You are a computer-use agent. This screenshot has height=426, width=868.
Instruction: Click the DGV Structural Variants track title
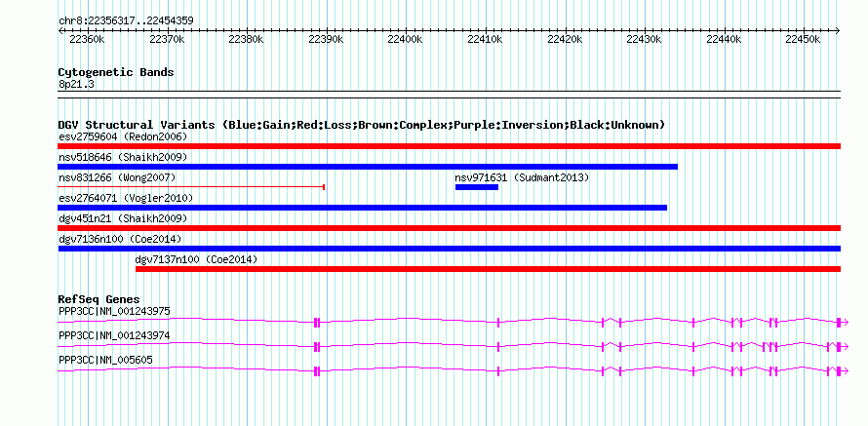361,125
